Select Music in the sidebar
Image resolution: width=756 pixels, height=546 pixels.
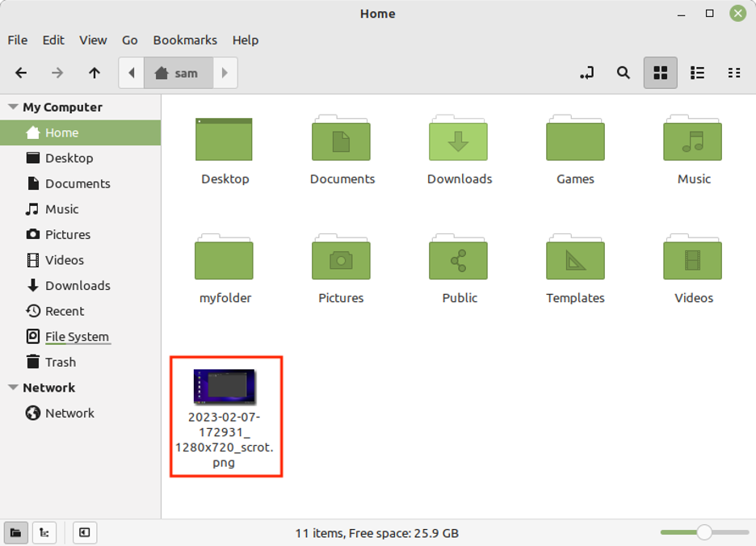click(x=81, y=209)
